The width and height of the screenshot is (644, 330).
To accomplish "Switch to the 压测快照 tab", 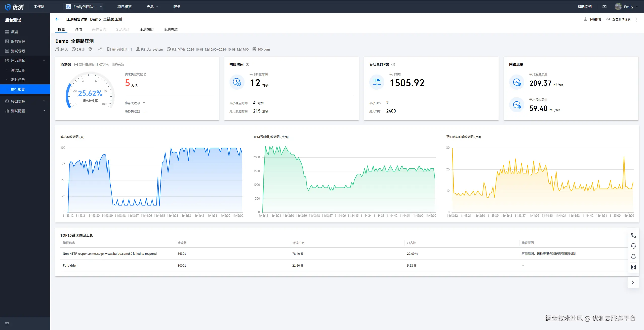I will (x=146, y=29).
